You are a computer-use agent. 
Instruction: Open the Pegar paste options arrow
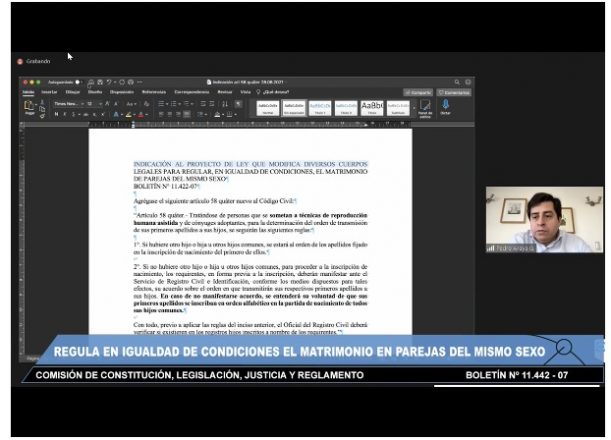coord(36,105)
